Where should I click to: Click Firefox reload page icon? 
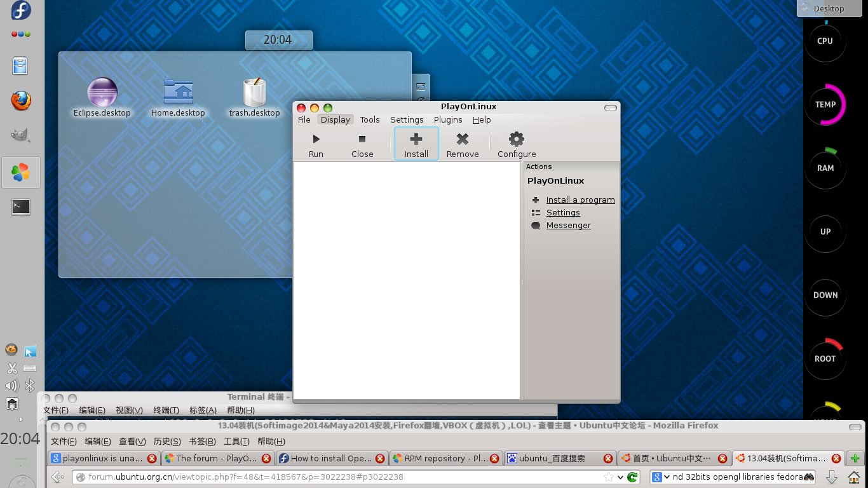point(632,477)
